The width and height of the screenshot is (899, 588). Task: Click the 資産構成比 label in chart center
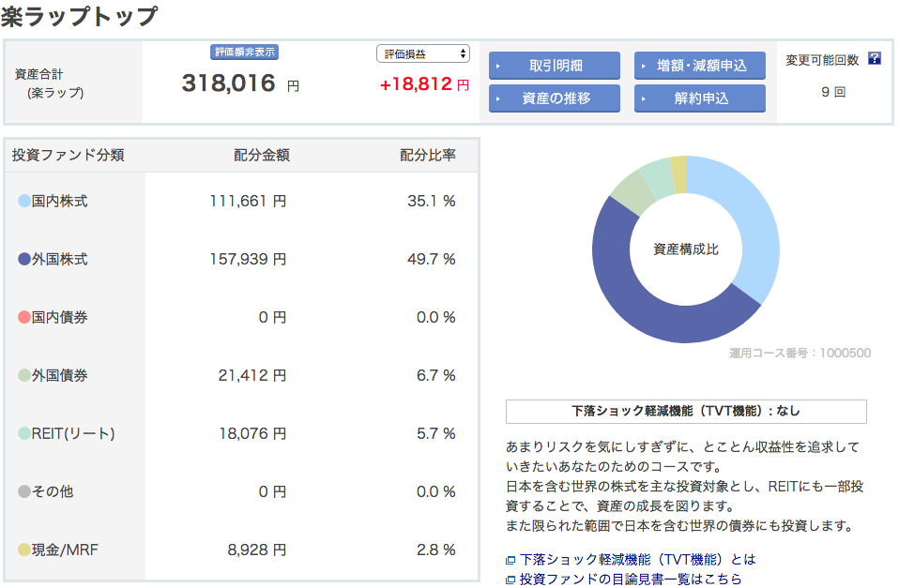coord(686,249)
